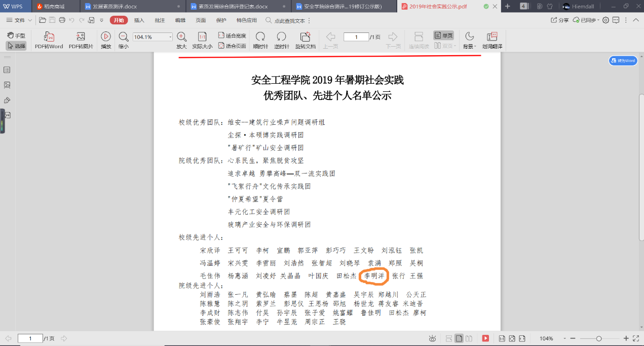
Task: Click the PDF转图片 export icon
Action: pos(81,37)
